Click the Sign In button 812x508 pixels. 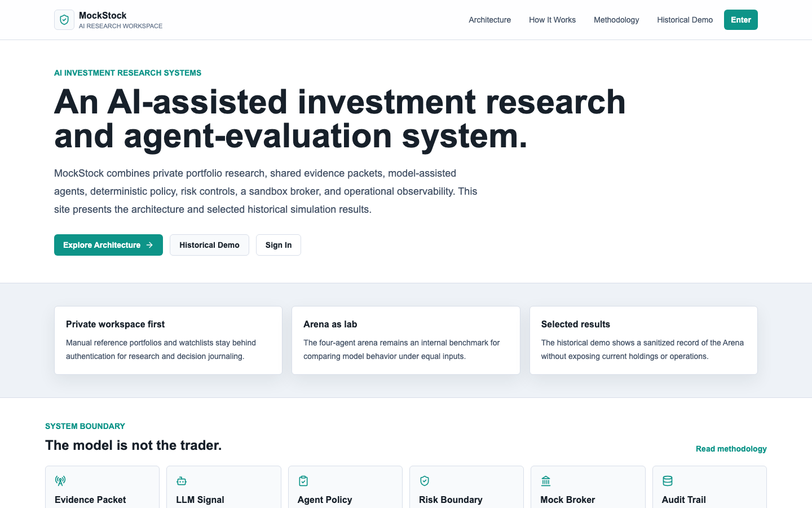[279, 245]
